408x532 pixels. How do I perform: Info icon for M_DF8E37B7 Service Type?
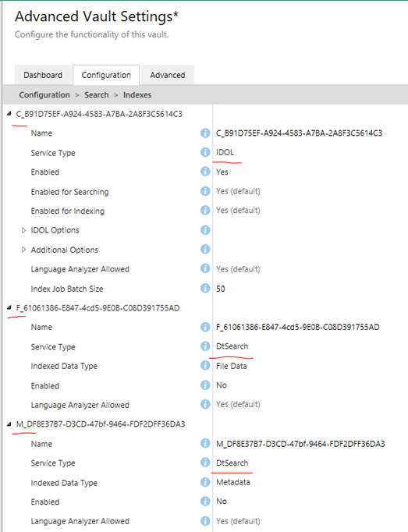tap(205, 463)
